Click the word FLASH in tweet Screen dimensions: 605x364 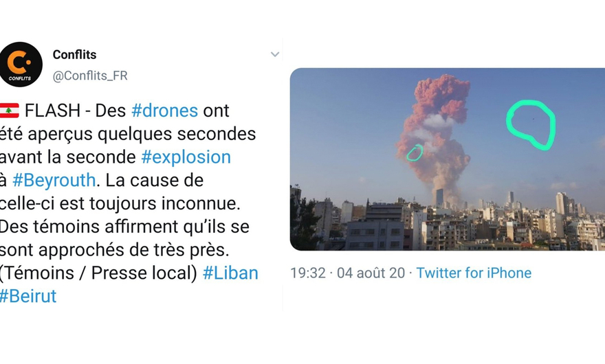coord(52,111)
